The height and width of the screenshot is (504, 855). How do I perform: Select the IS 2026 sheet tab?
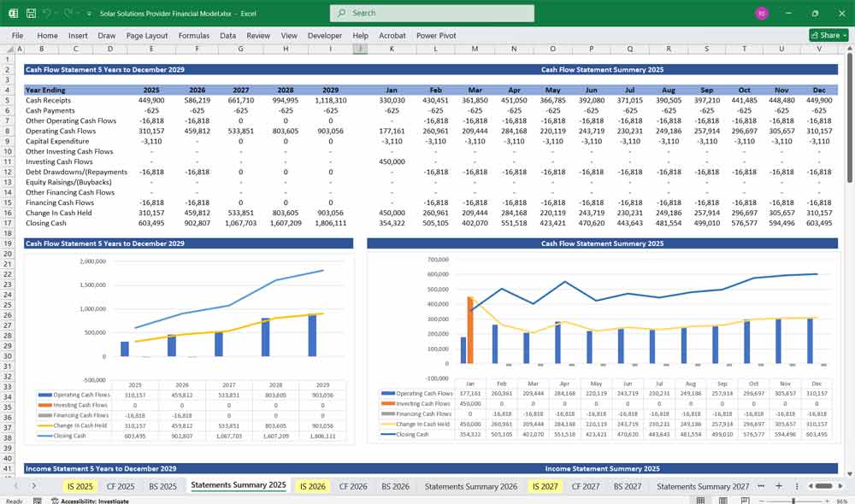pyautogui.click(x=313, y=485)
